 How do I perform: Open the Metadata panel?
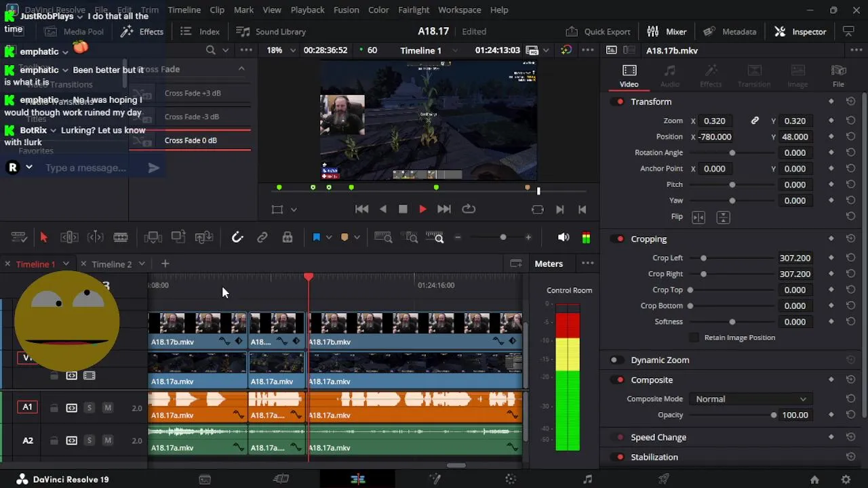(x=730, y=32)
